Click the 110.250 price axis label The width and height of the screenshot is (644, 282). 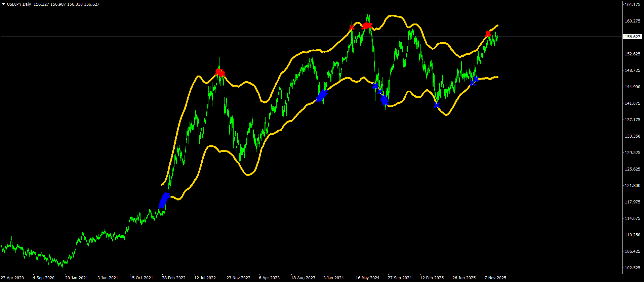(x=632, y=235)
